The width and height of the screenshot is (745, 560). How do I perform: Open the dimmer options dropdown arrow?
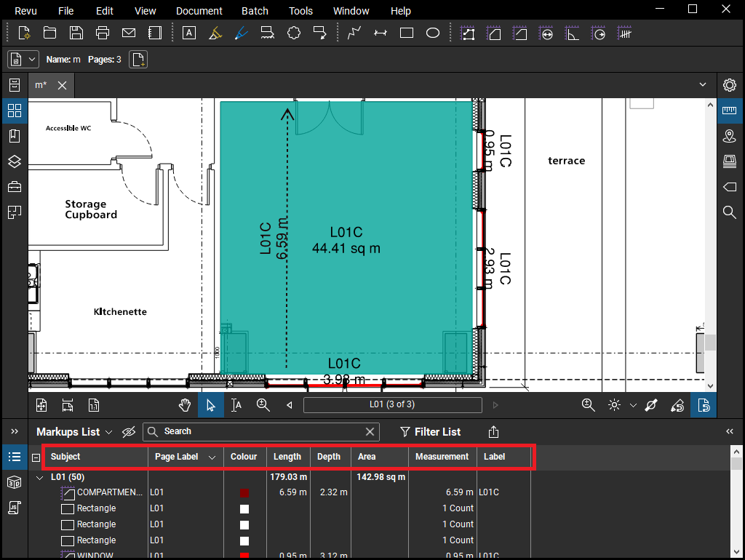(x=633, y=406)
